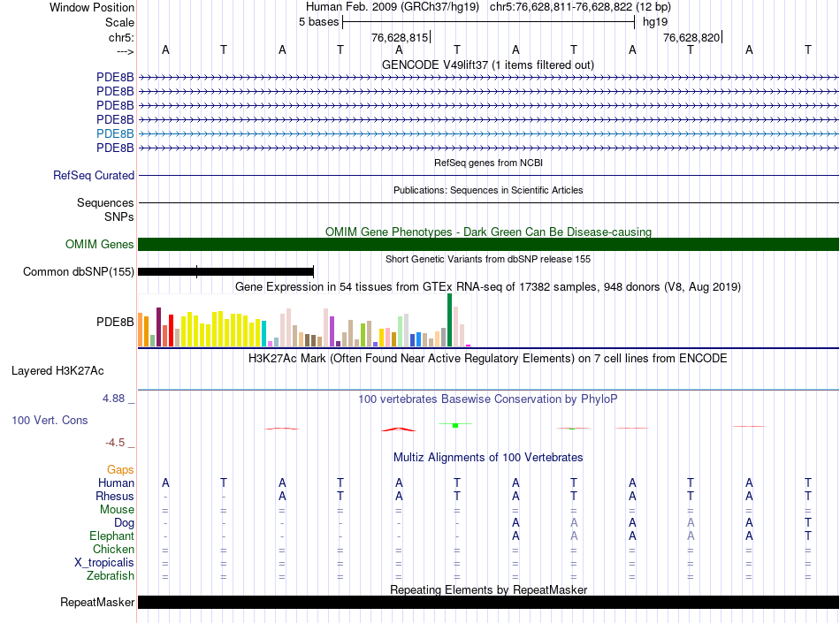840x623 pixels.
Task: Click the 'Common dbSNP(155)' label
Action: (78, 271)
